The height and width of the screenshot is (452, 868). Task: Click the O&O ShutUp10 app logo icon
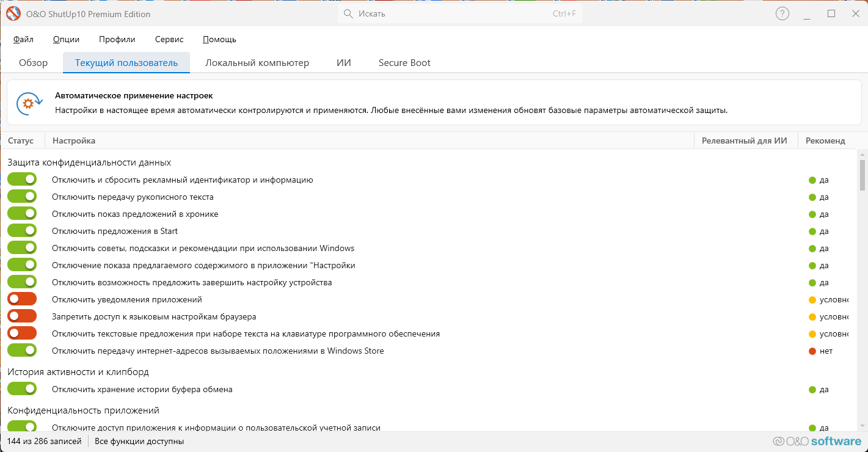(x=13, y=13)
